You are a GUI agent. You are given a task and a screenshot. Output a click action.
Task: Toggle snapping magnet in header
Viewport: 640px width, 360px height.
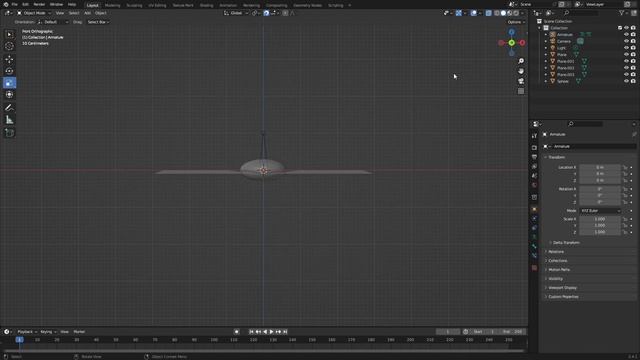(x=266, y=13)
